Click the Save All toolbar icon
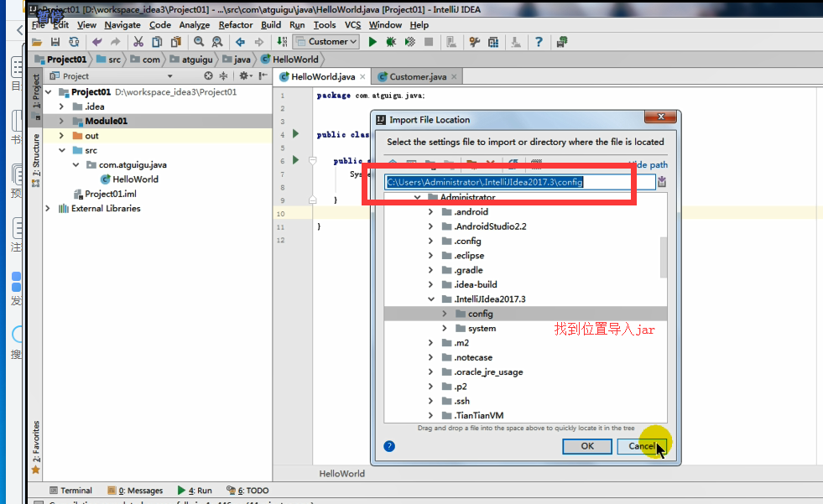The width and height of the screenshot is (823, 504). pos(55,42)
